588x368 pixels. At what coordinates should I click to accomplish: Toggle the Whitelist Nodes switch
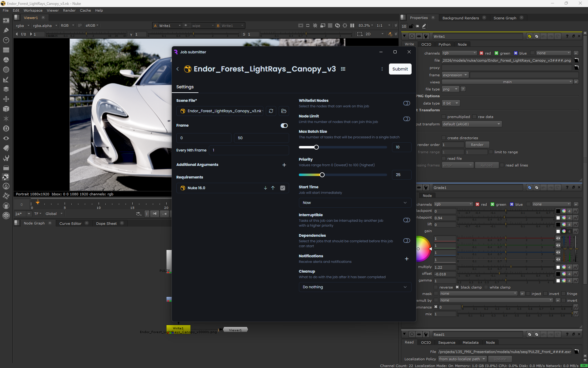(406, 103)
